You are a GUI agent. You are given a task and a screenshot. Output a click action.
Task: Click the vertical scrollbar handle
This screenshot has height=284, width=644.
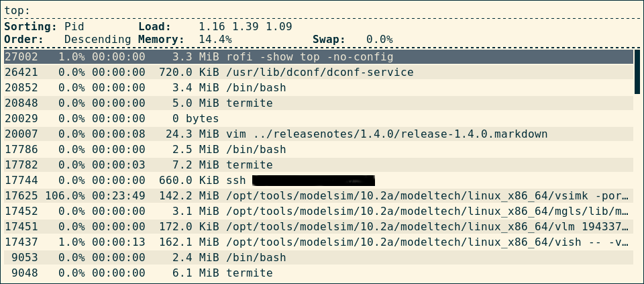(x=637, y=71)
